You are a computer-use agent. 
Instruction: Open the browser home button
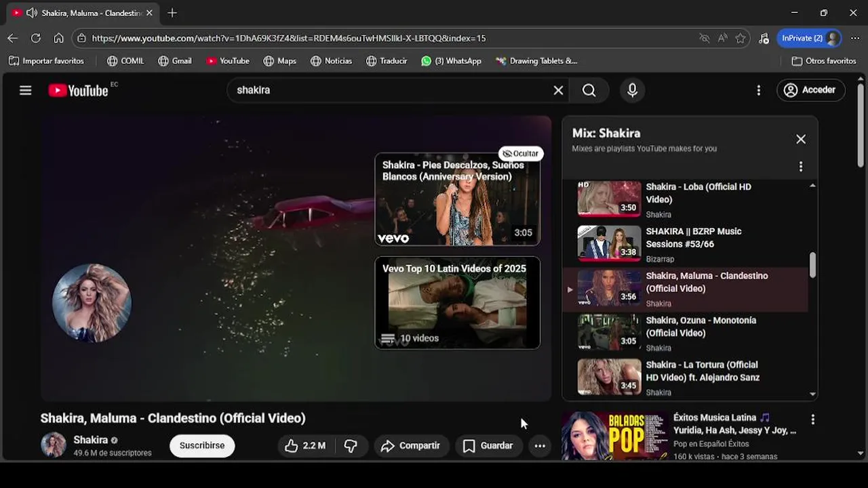click(x=59, y=38)
